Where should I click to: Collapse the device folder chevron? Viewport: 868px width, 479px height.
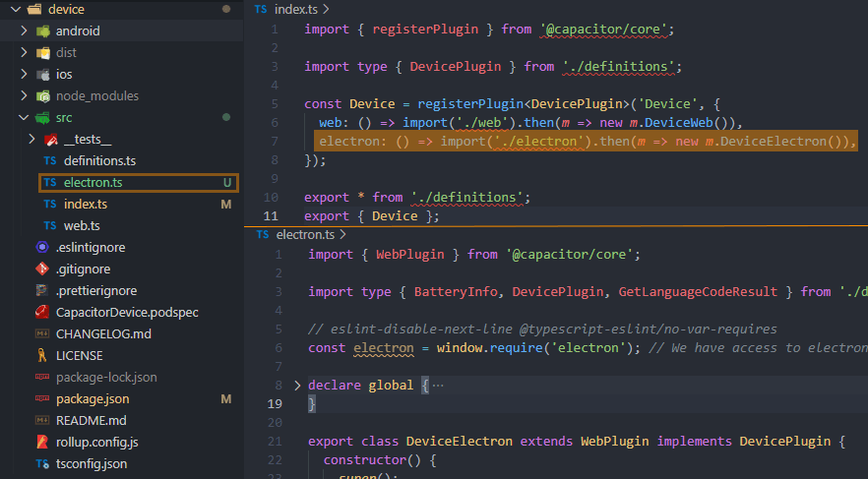[x=16, y=9]
